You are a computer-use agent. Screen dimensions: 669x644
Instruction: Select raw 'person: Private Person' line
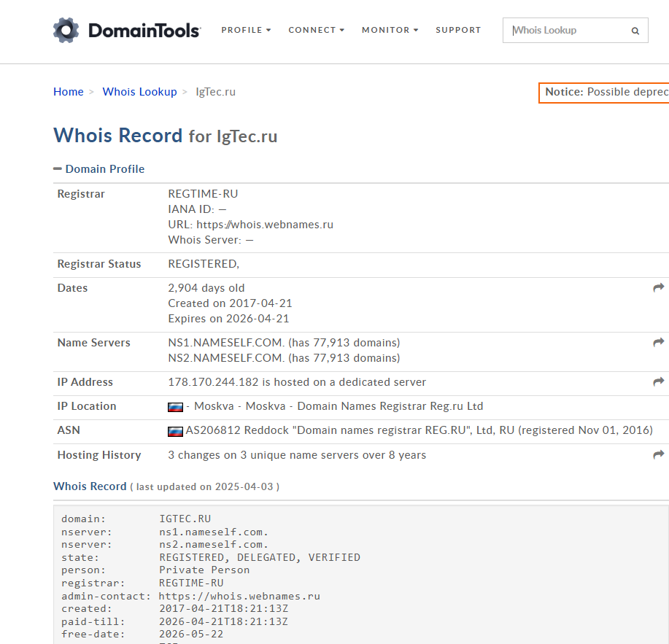click(x=155, y=570)
